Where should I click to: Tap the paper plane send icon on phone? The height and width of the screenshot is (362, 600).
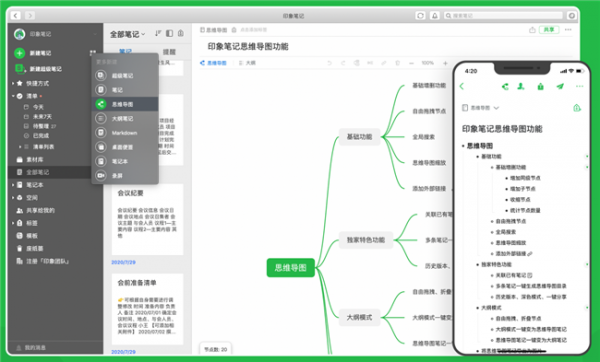tap(560, 86)
